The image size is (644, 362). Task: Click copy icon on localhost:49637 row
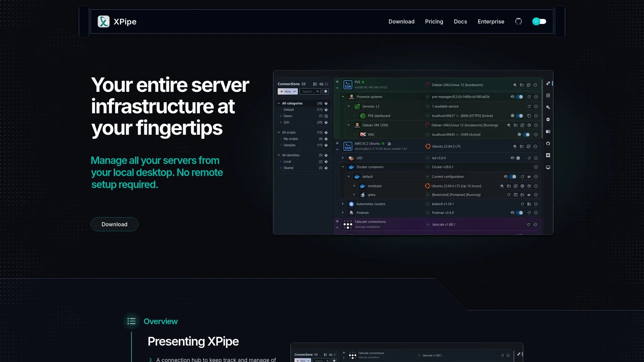tap(529, 116)
